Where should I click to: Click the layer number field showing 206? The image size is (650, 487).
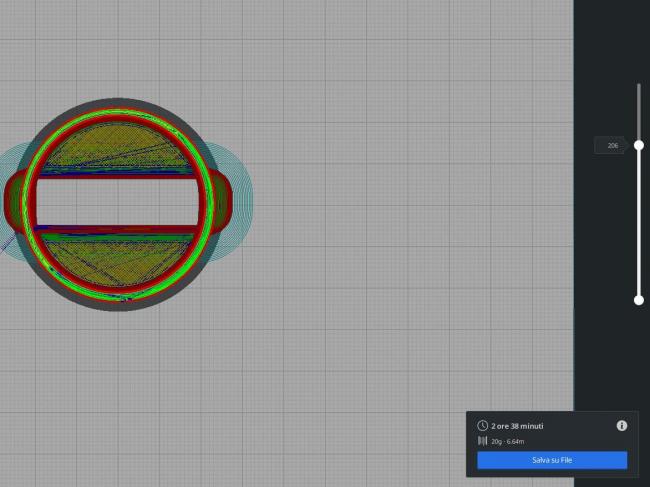click(611, 146)
